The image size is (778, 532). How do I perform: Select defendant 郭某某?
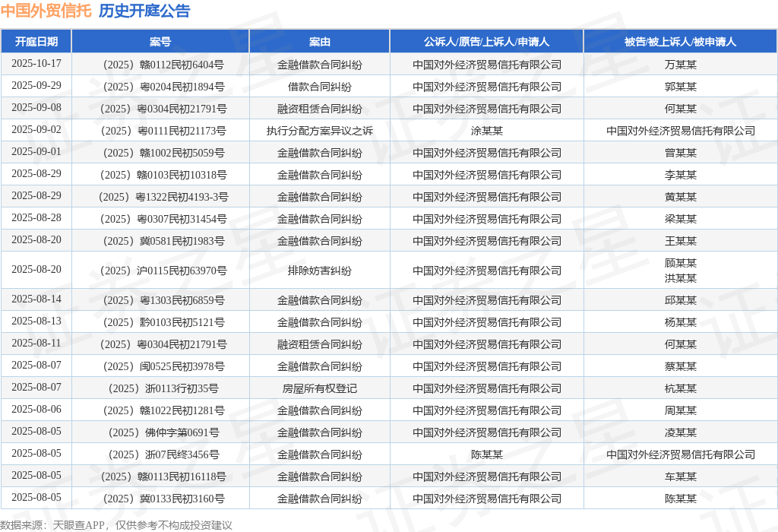coord(681,87)
